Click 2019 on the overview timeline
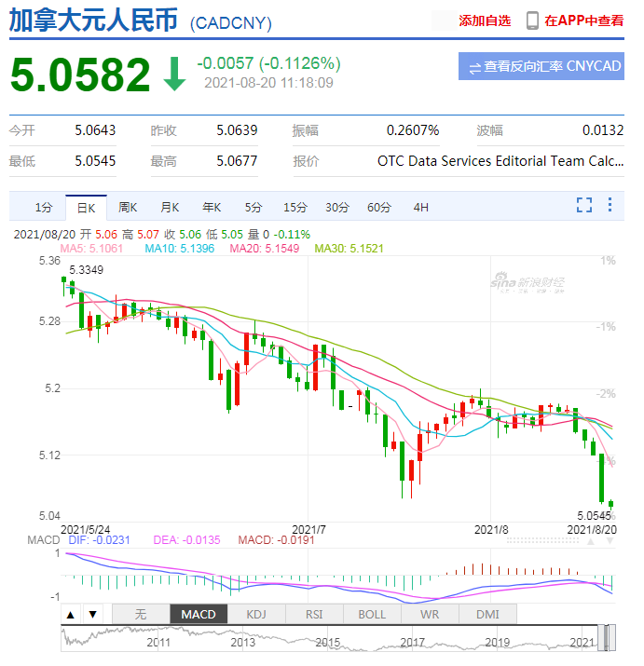The image size is (644, 666). [x=498, y=642]
